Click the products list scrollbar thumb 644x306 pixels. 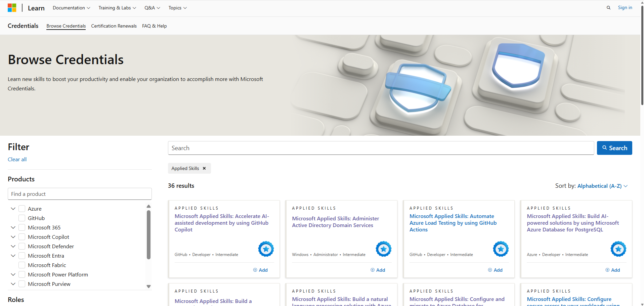coord(148,235)
